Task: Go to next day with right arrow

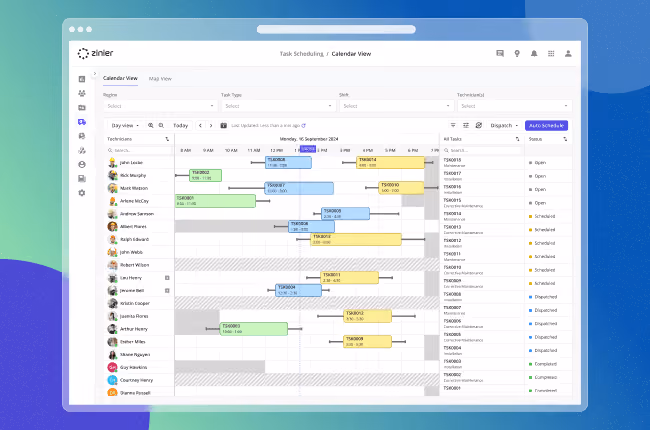Action: coord(211,125)
